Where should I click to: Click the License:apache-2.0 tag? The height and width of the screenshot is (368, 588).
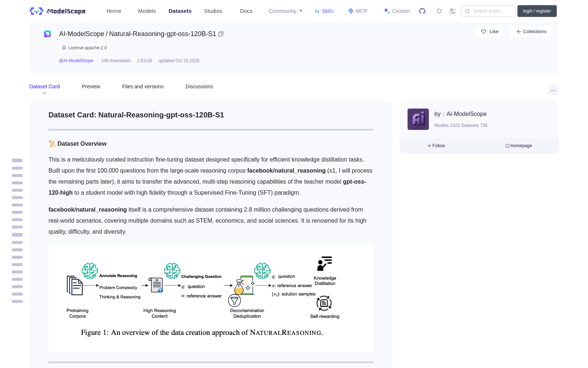click(x=84, y=48)
